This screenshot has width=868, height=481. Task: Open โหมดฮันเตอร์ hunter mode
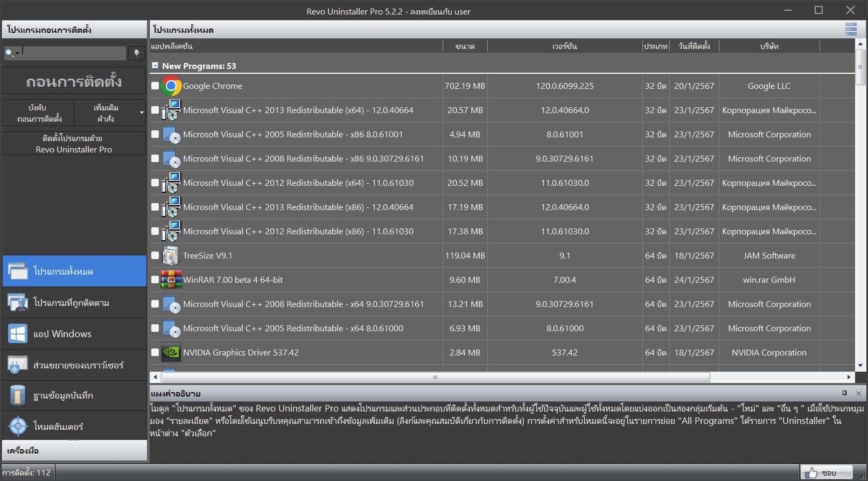click(74, 426)
